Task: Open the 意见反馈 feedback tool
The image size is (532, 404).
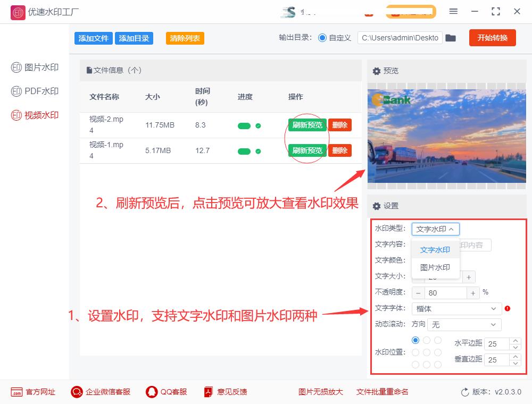Action: pos(225,392)
